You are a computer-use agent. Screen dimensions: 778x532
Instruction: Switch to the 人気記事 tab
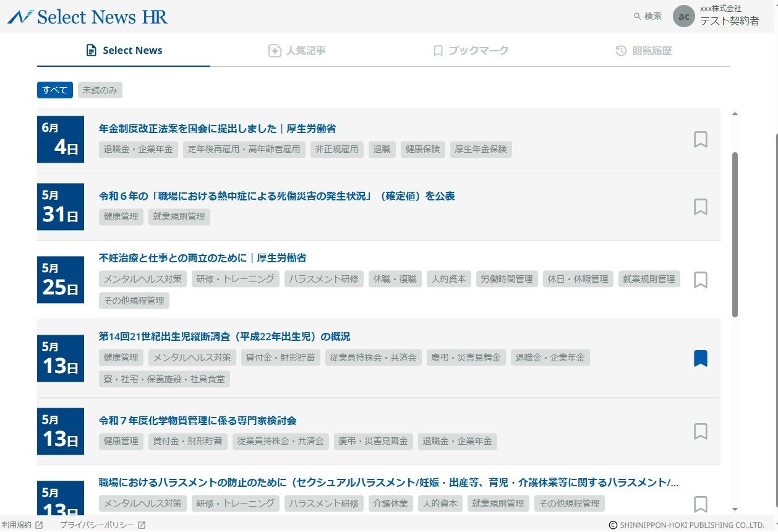297,51
